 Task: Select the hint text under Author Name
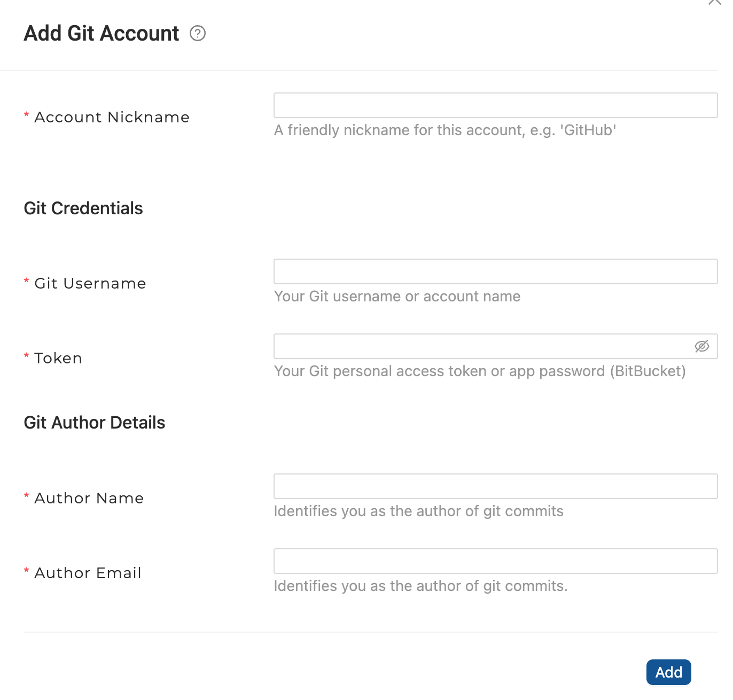tap(418, 511)
